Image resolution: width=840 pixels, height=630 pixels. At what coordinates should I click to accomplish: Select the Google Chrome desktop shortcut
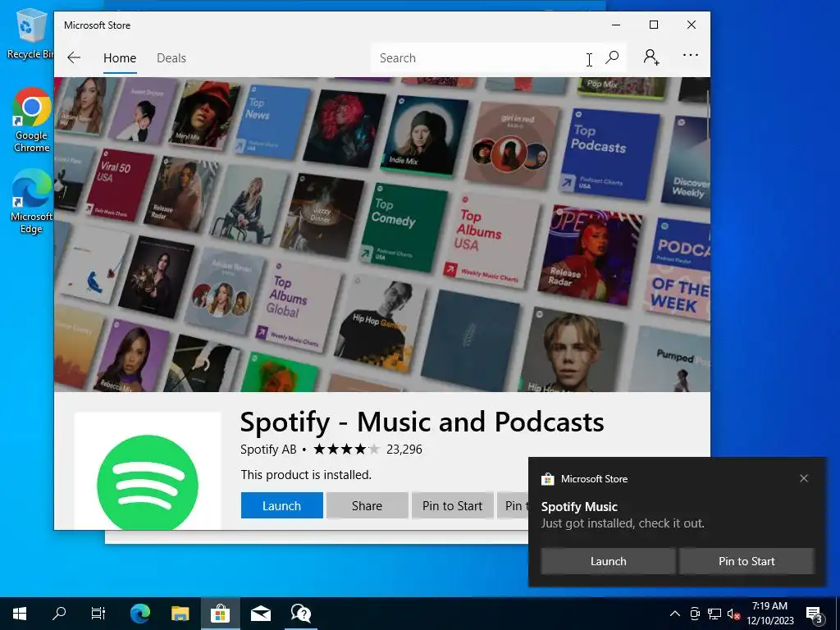[x=32, y=120]
